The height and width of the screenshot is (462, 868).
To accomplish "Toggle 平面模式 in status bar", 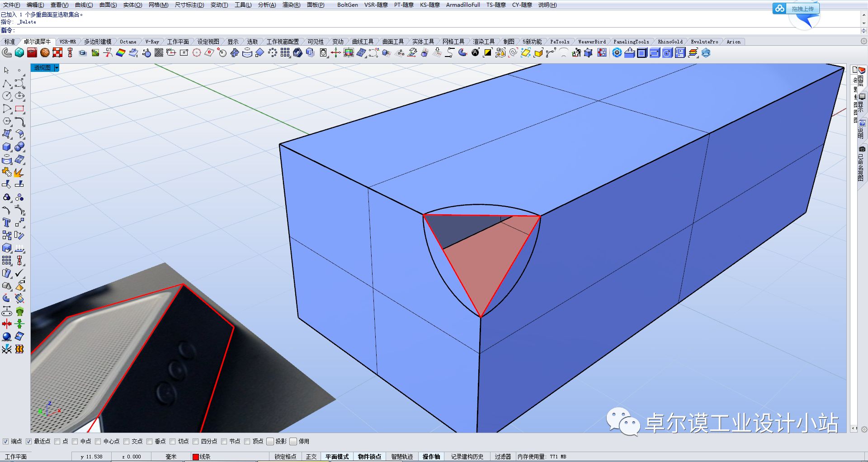I will [337, 457].
